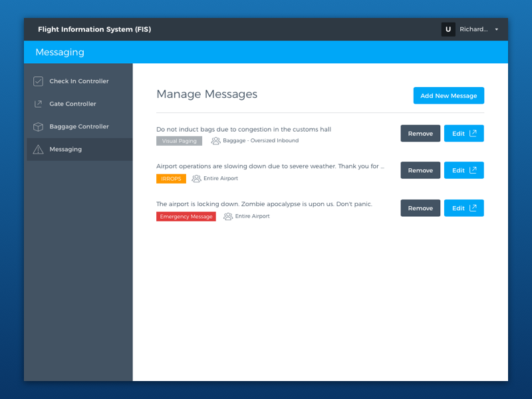
Task: Click the user avatar 'U' icon
Action: point(448,29)
